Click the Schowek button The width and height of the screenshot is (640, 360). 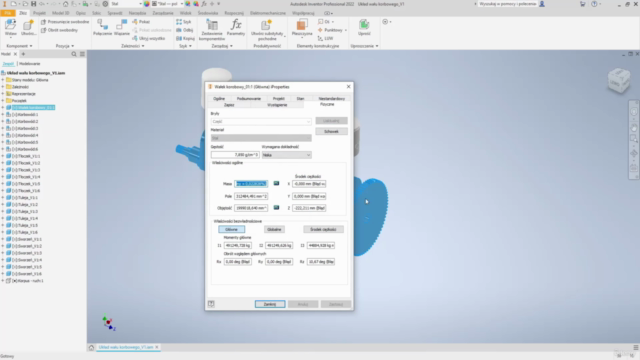pos(331,131)
